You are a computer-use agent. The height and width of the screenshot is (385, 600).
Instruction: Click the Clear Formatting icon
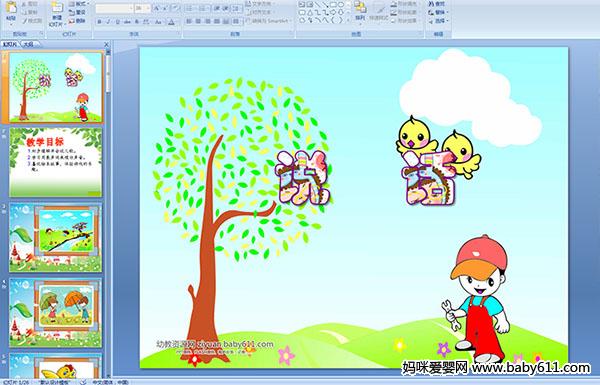click(175, 8)
